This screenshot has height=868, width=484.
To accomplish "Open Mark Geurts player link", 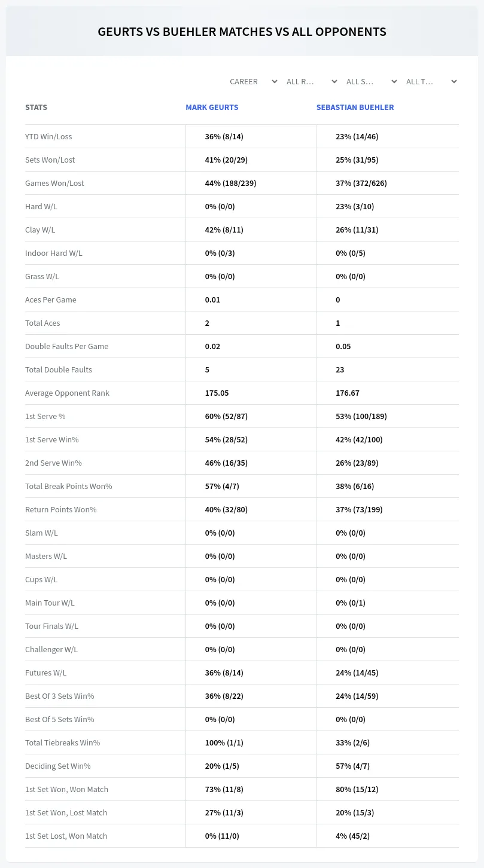I will (212, 108).
